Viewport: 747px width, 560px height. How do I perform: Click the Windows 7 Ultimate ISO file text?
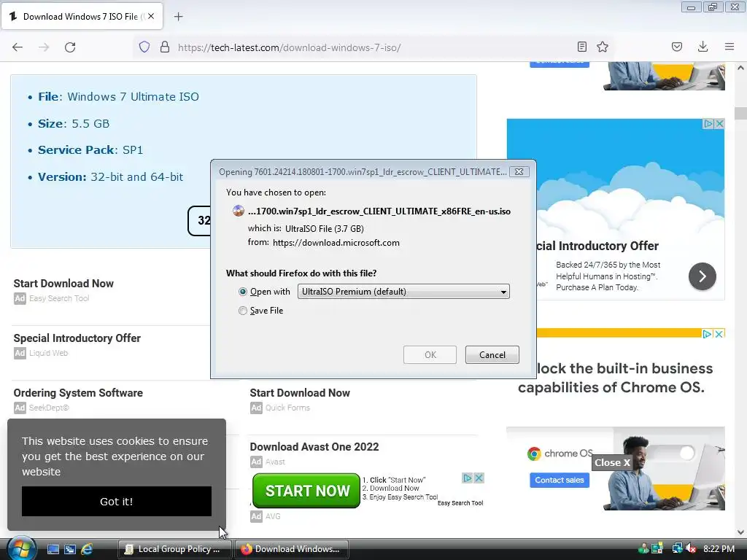click(x=133, y=97)
